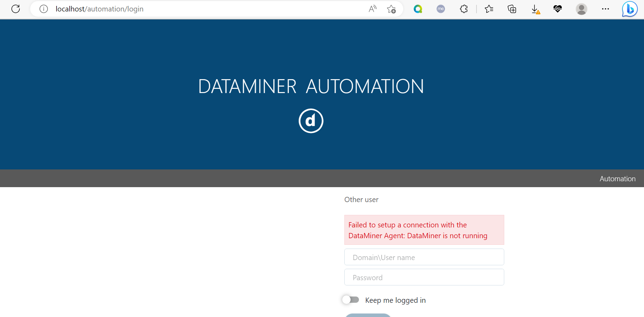
Task: Open the green circular extension icon
Action: click(418, 9)
